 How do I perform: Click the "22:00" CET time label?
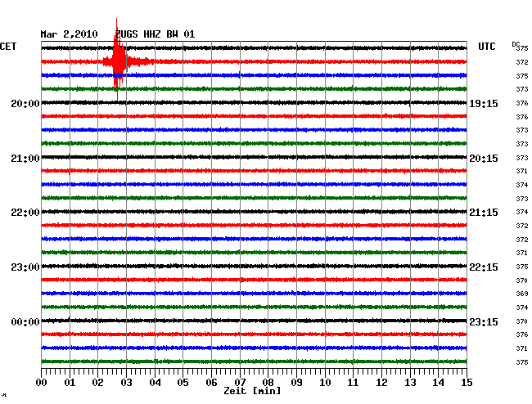click(25, 213)
